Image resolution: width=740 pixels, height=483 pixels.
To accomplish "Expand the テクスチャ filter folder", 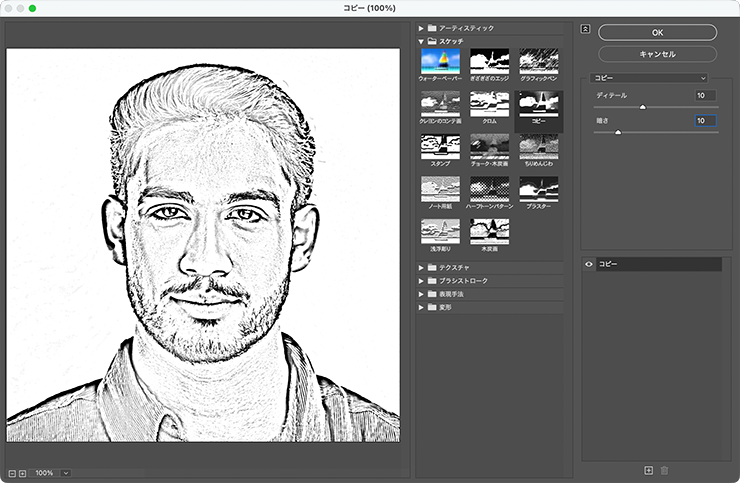I will [x=421, y=267].
